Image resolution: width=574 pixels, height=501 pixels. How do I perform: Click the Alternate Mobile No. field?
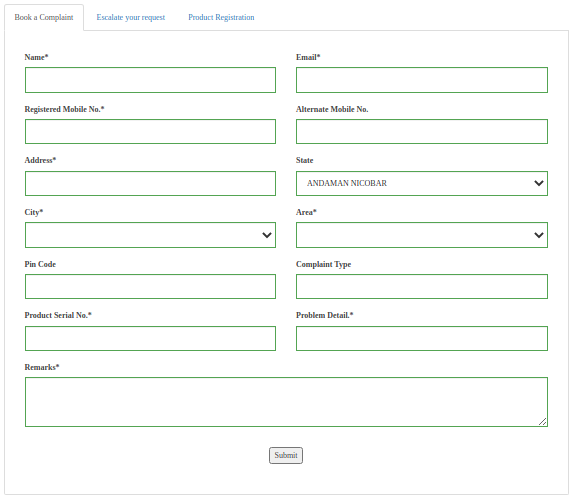422,131
